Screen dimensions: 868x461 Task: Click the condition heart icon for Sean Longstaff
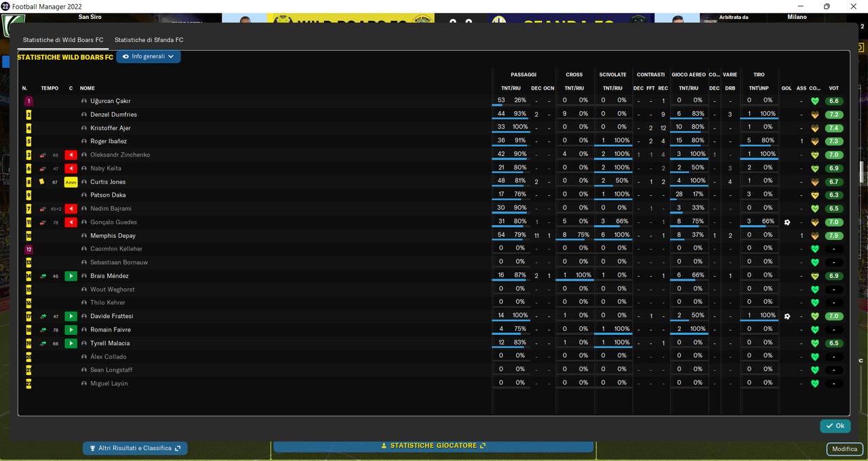click(x=815, y=370)
